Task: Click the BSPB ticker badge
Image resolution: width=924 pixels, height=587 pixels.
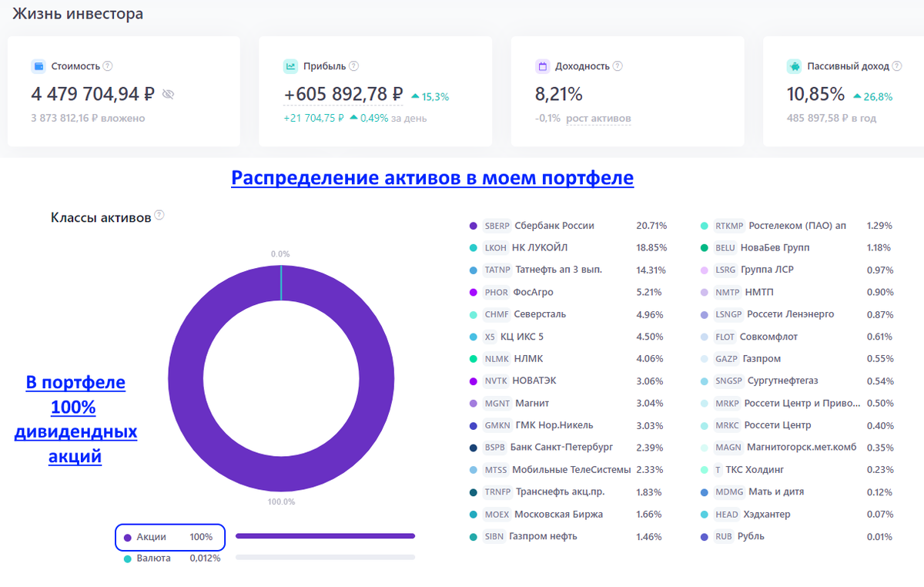Action: pos(495,448)
